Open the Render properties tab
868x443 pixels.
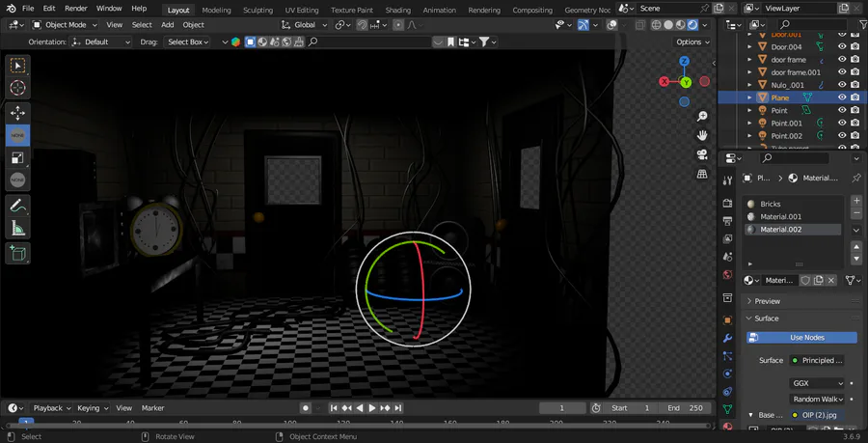[728, 204]
